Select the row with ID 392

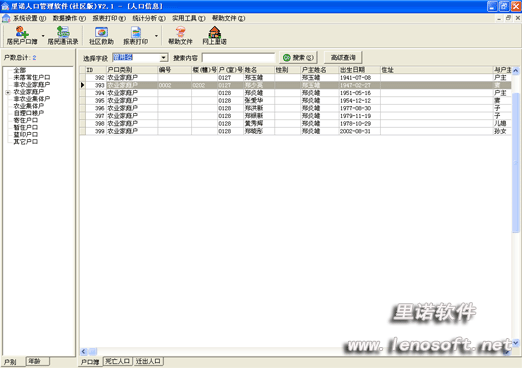[295, 78]
